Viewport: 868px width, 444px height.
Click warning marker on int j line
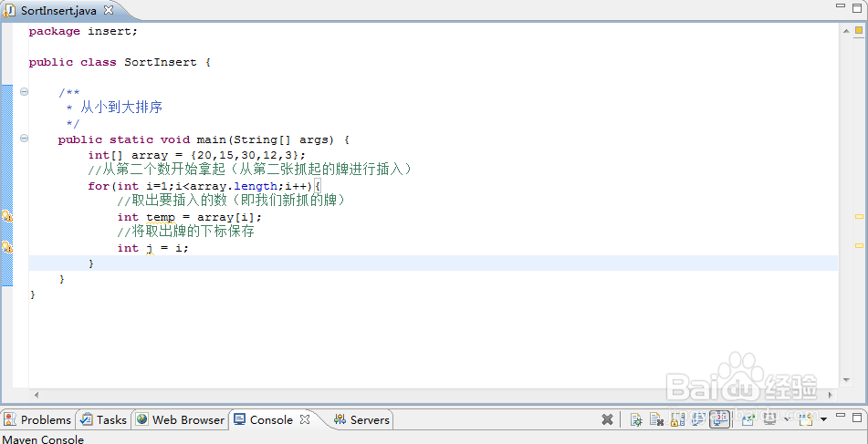pyautogui.click(x=6, y=247)
